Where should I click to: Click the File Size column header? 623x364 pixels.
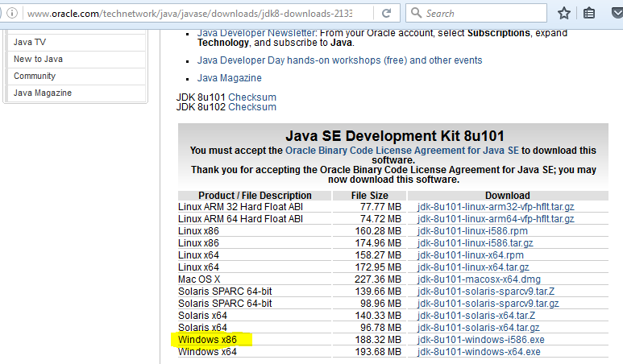369,196
